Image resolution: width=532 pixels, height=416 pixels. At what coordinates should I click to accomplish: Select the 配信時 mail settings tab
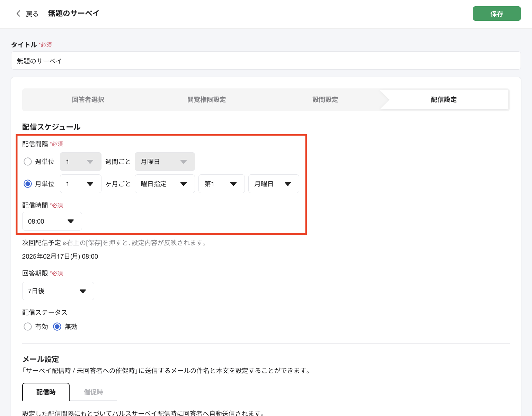tap(45, 392)
